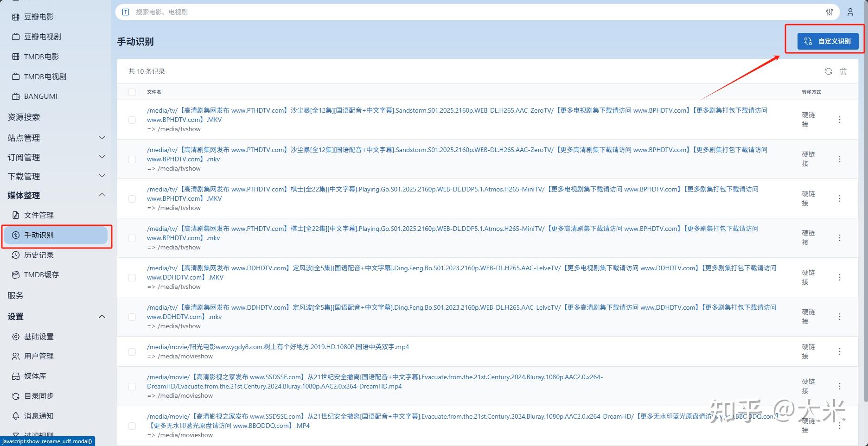This screenshot has height=446, width=868.
Task: Open the user account avatar icon
Action: (850, 12)
